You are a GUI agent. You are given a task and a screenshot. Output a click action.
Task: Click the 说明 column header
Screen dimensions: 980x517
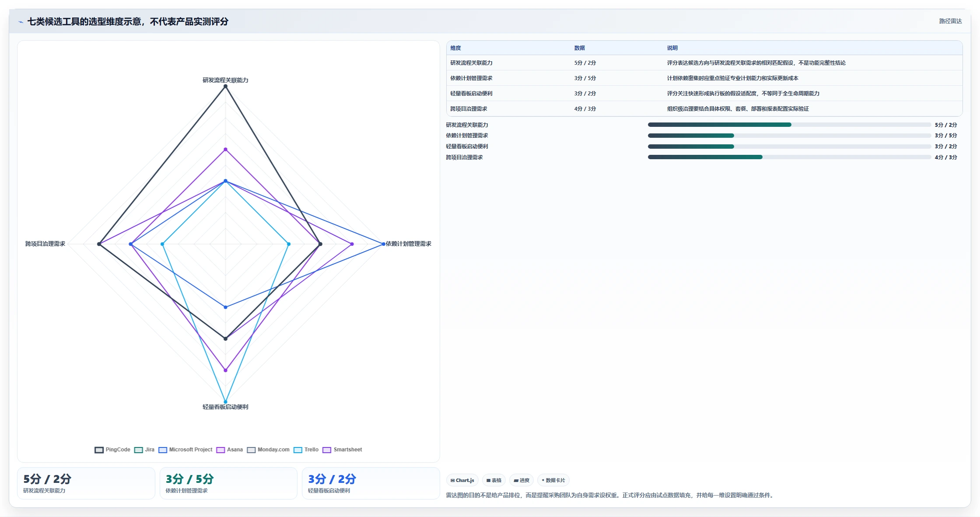672,48
